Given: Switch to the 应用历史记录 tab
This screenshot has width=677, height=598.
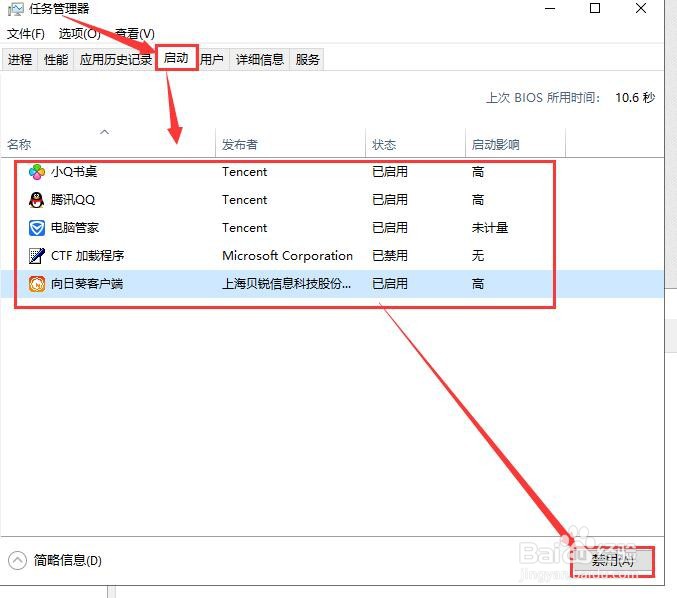Looking at the screenshot, I should click(x=116, y=59).
